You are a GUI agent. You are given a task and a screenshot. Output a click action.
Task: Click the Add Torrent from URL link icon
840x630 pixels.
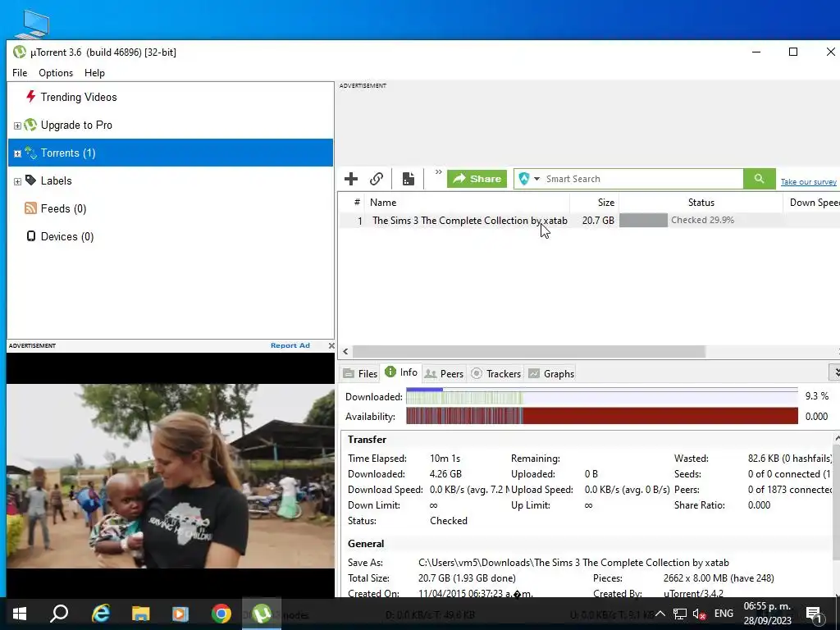click(x=377, y=178)
